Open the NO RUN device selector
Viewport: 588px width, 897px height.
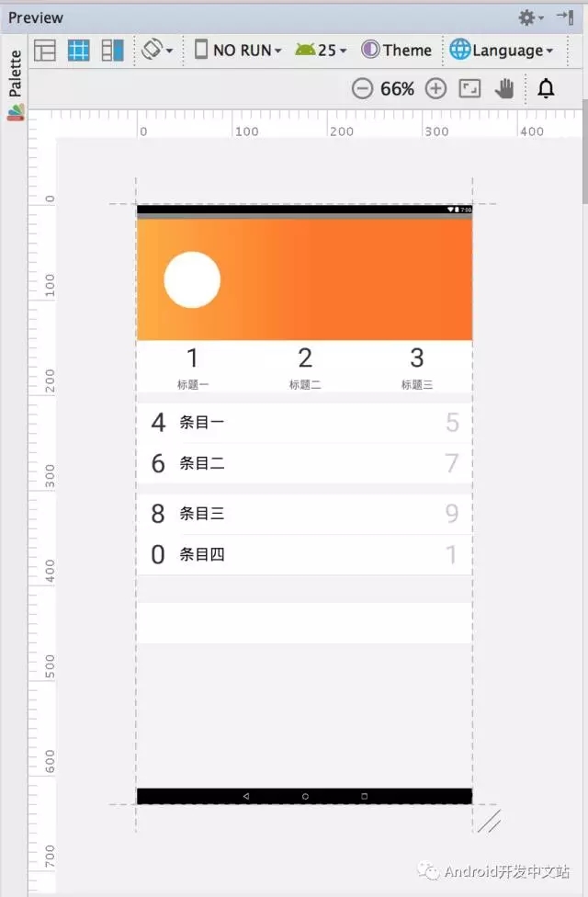click(x=238, y=51)
